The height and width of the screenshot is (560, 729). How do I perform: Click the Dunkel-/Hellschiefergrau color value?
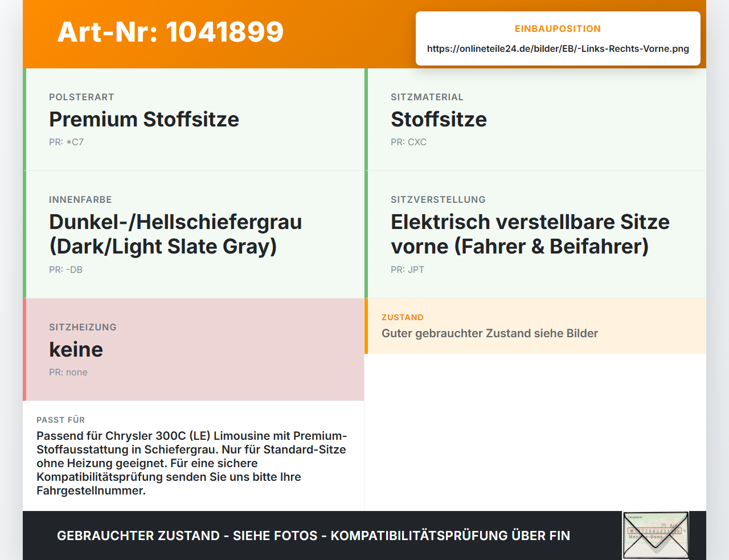[x=175, y=234]
